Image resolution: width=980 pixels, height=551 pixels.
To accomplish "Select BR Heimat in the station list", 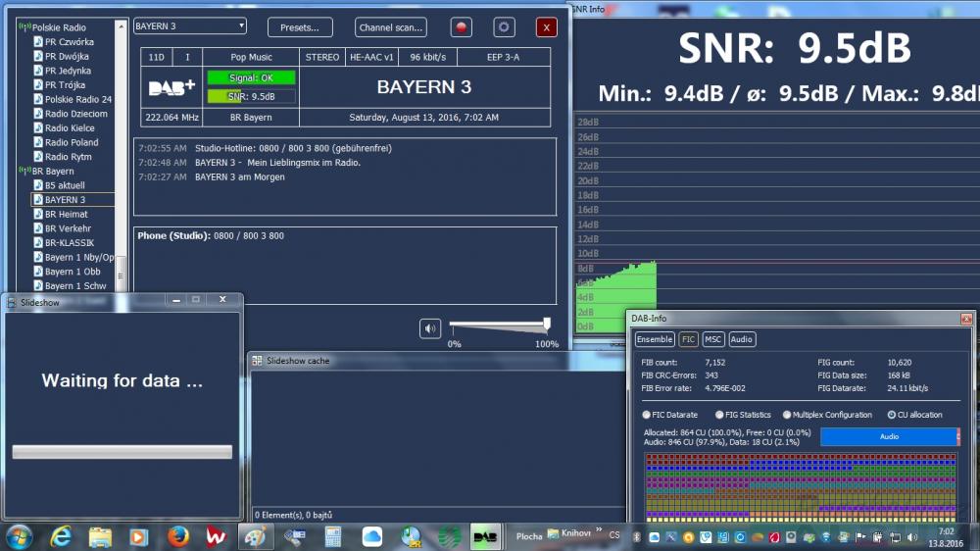I will [66, 215].
